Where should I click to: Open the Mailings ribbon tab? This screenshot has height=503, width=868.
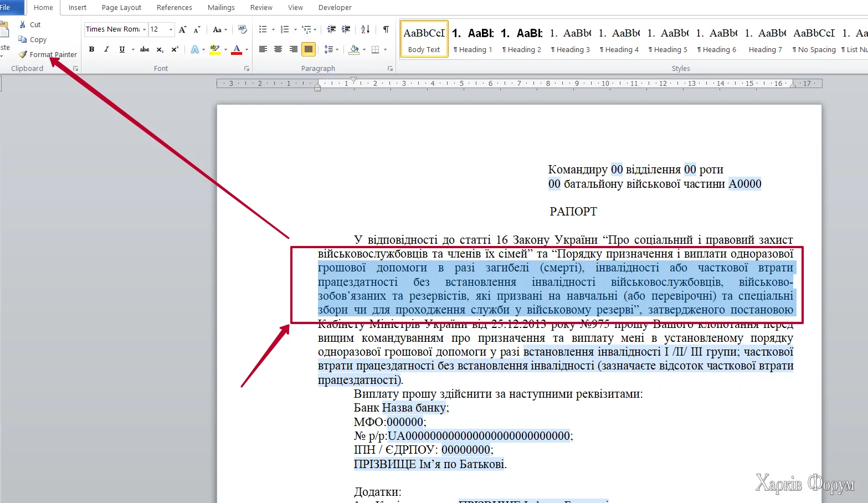[221, 8]
